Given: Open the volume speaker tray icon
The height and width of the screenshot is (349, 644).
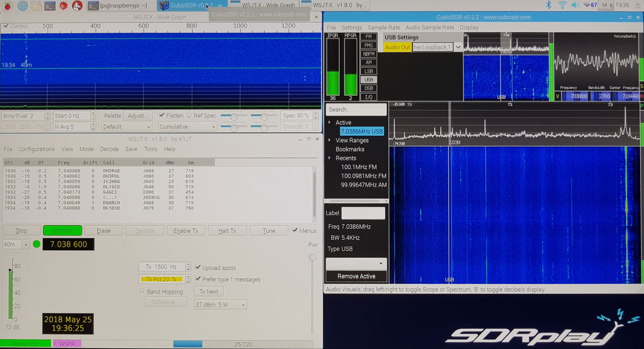Looking at the screenshot, I should 575,5.
